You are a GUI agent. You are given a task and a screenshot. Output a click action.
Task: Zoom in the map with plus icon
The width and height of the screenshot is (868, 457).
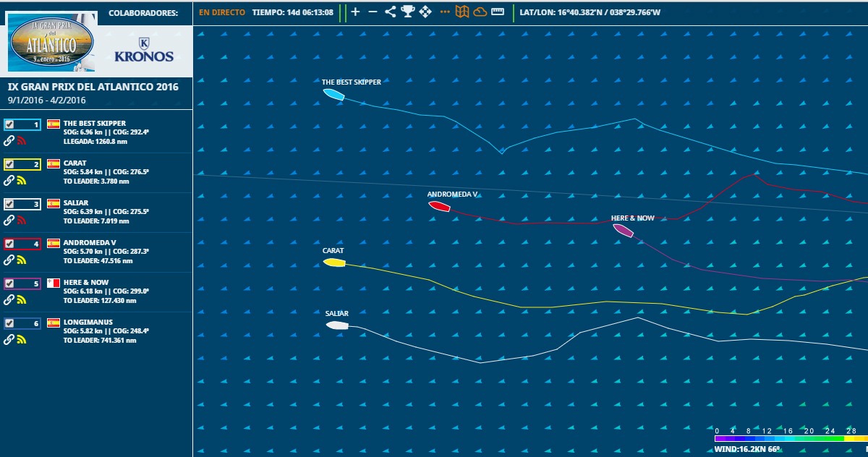pos(355,12)
